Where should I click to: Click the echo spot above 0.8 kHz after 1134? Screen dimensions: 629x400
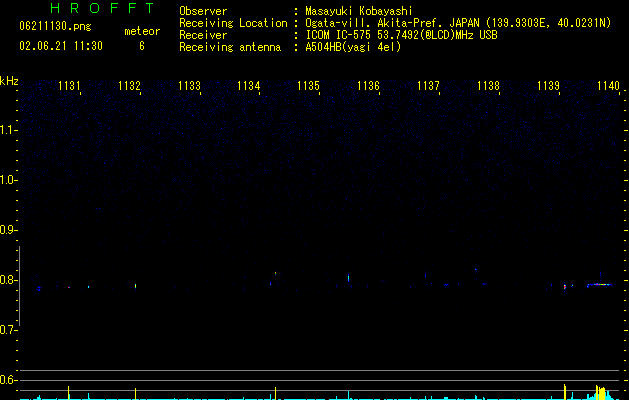pos(276,273)
